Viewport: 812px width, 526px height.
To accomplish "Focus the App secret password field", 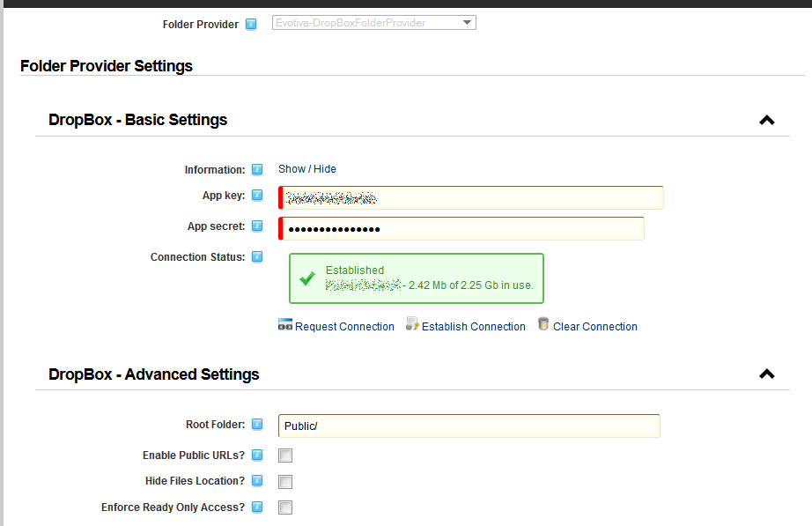I will (x=461, y=228).
